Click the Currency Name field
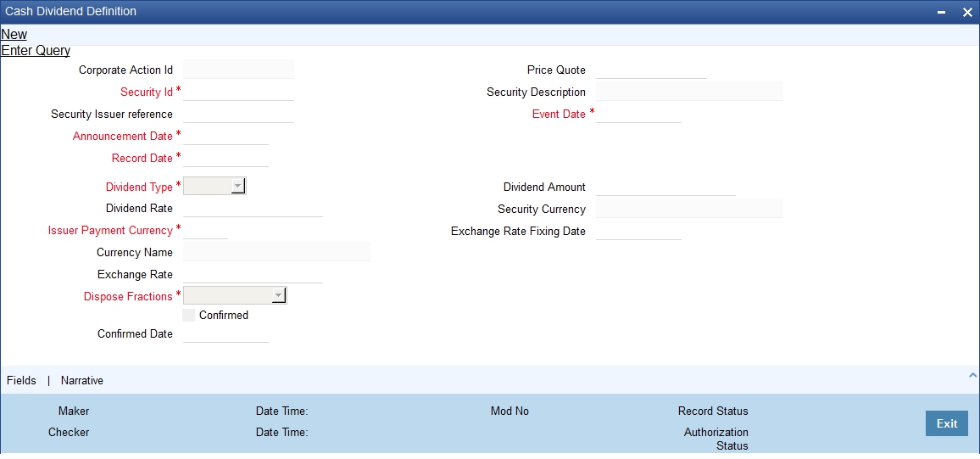 (276, 252)
